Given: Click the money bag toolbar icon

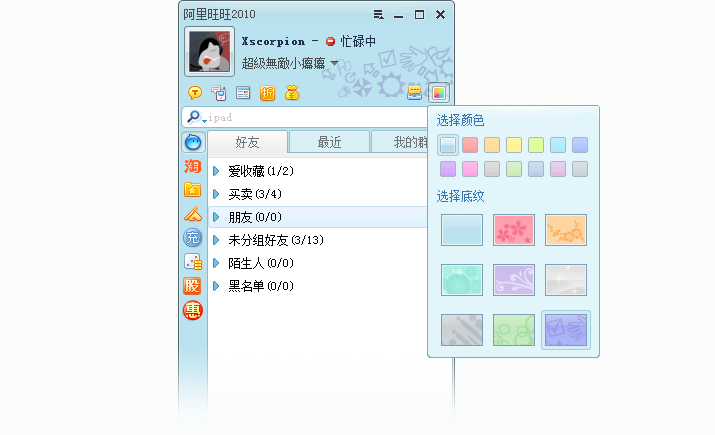Looking at the screenshot, I should [x=292, y=94].
